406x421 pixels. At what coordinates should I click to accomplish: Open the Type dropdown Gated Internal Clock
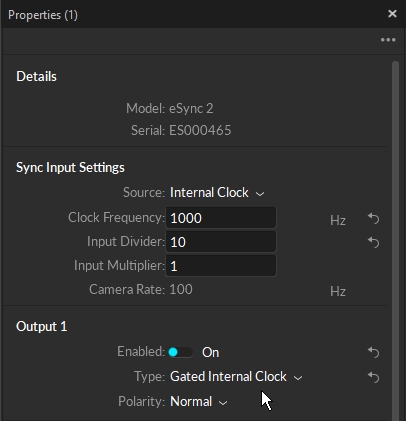click(x=236, y=377)
